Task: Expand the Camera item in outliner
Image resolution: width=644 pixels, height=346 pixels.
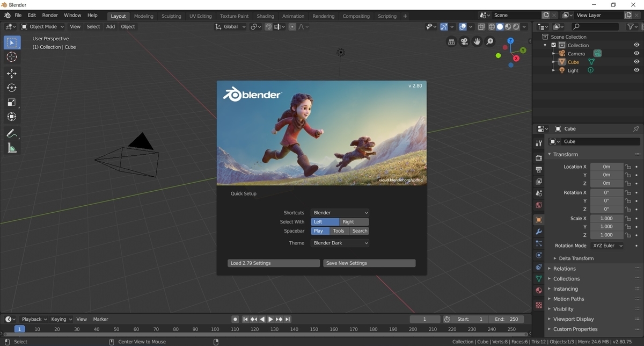Action: (x=553, y=54)
